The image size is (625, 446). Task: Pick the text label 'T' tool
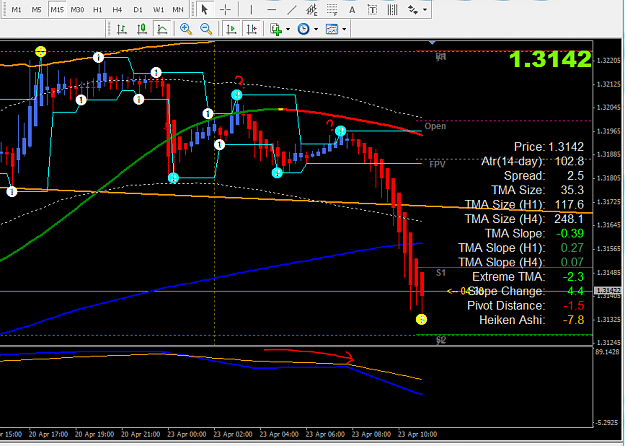click(x=372, y=10)
